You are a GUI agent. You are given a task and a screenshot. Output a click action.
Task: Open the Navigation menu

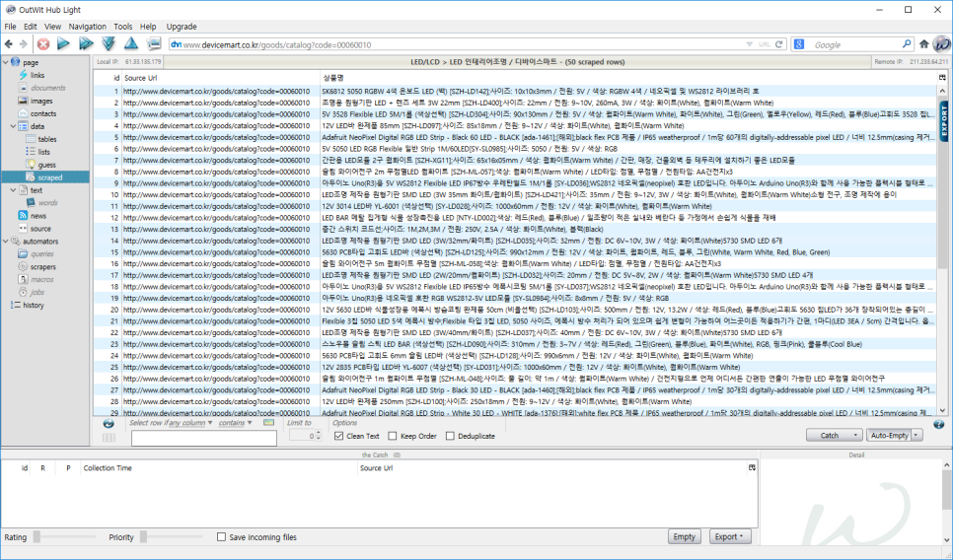click(x=88, y=27)
